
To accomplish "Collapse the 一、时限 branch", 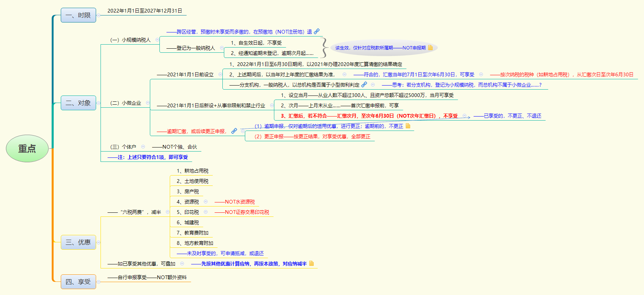I will click(98, 15).
